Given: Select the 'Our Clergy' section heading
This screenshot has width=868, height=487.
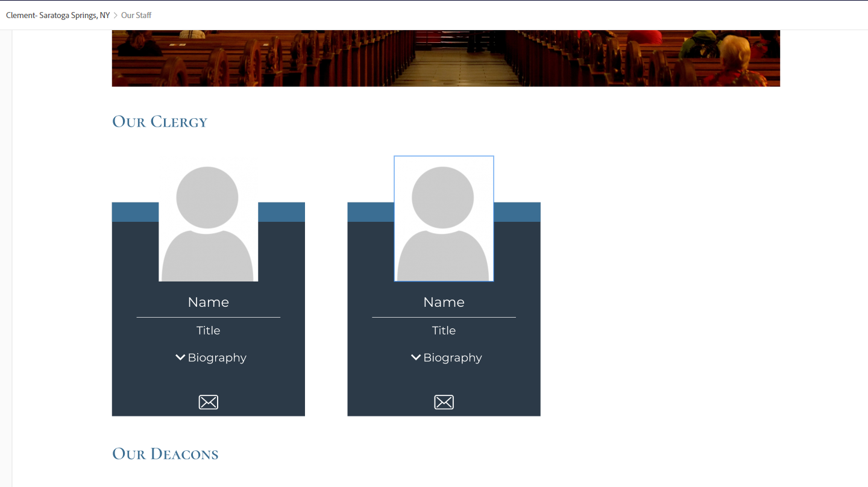Looking at the screenshot, I should coord(160,122).
